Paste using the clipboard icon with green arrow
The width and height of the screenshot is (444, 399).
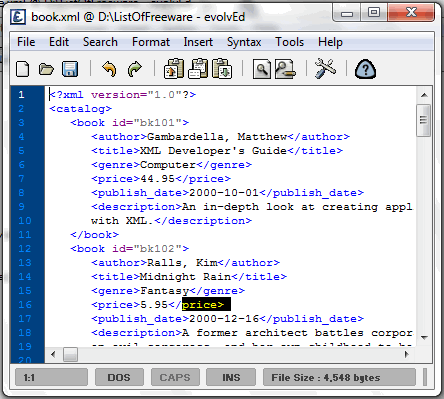point(222,69)
